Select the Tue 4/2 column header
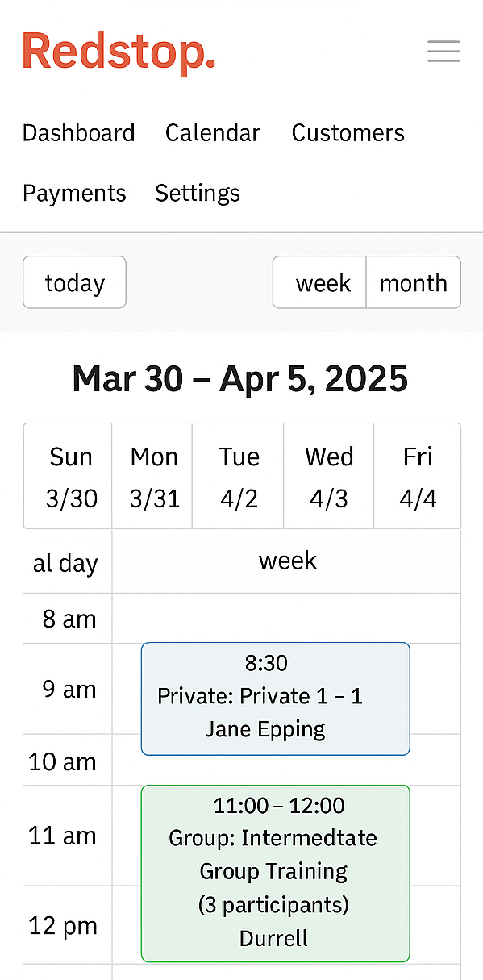This screenshot has width=483, height=980. click(239, 476)
